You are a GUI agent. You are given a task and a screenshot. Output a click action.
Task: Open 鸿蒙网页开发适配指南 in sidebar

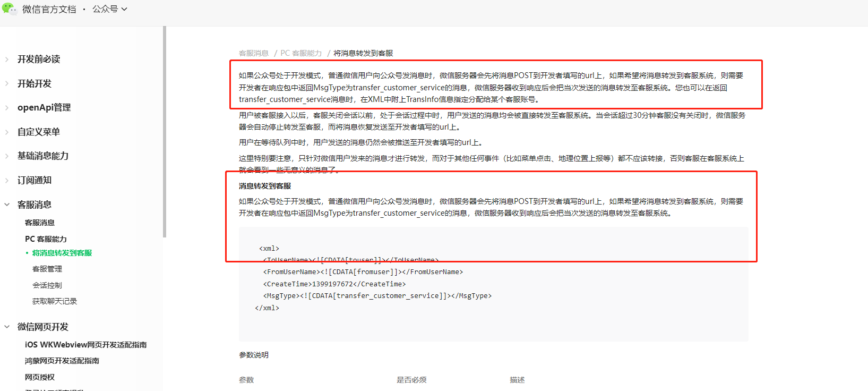pos(62,361)
